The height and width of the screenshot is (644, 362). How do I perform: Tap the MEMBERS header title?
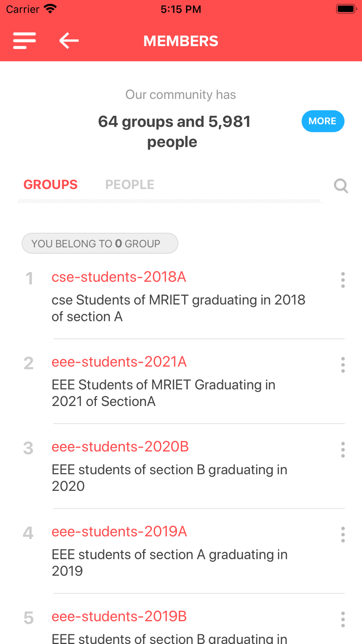181,41
